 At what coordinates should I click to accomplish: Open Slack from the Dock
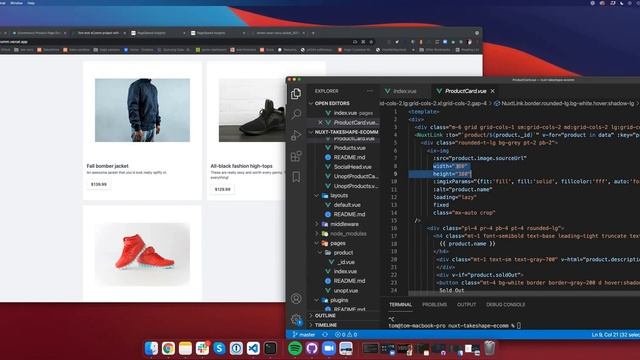tap(202, 349)
